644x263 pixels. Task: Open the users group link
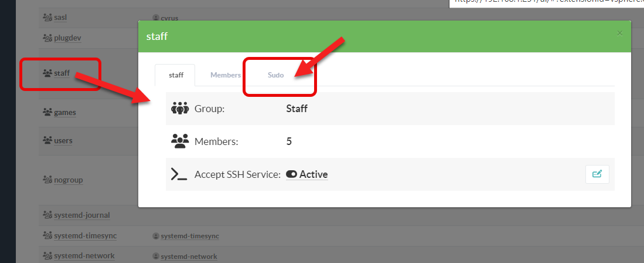[x=63, y=141]
